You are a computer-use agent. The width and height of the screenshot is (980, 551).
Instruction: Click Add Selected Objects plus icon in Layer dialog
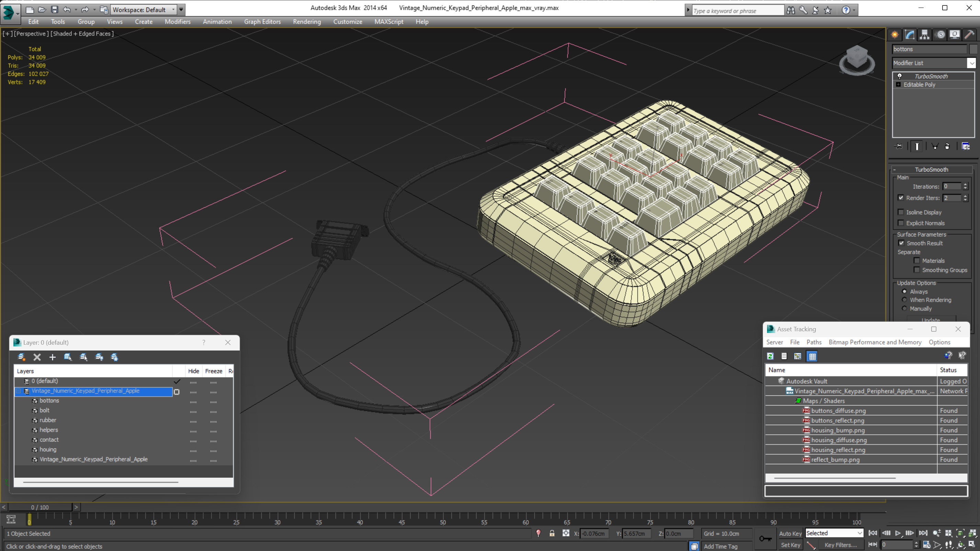(53, 357)
